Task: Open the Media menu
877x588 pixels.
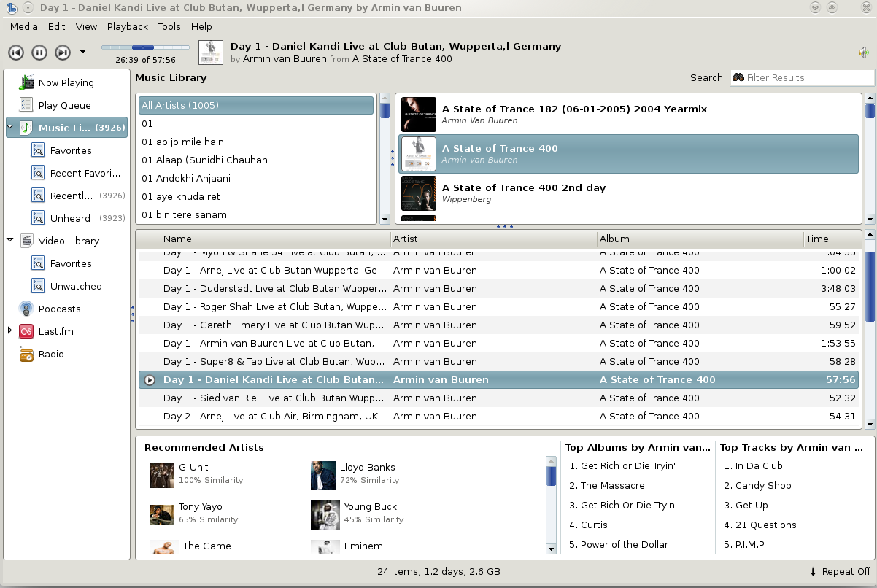Action: (x=23, y=26)
